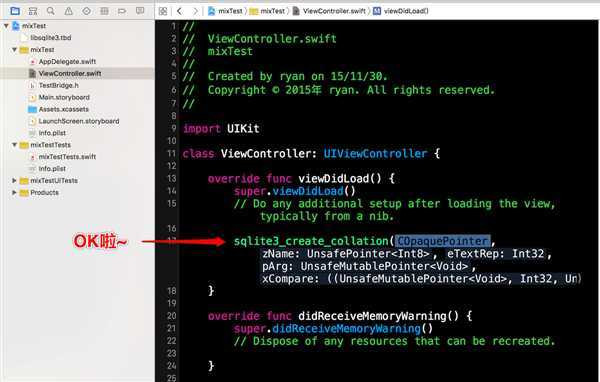Screen dimensions: 600x382
Task: Click eTextRep: Int32 parameter
Action: click(495, 253)
